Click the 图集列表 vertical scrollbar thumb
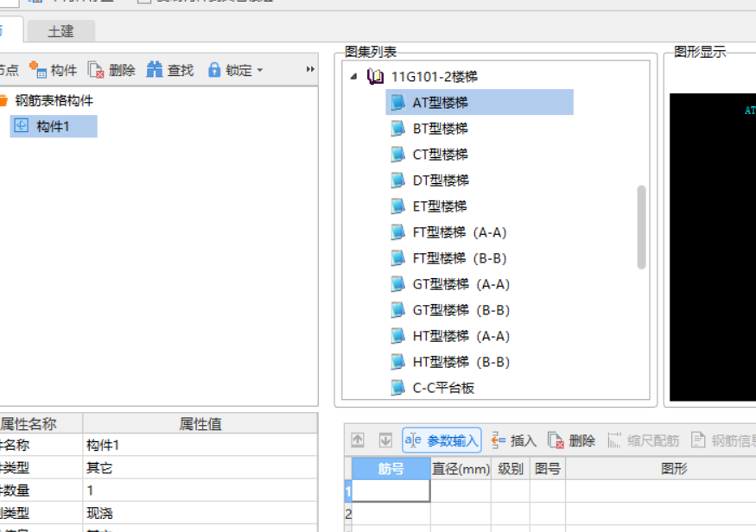The width and height of the screenshot is (756, 532). pos(641,227)
